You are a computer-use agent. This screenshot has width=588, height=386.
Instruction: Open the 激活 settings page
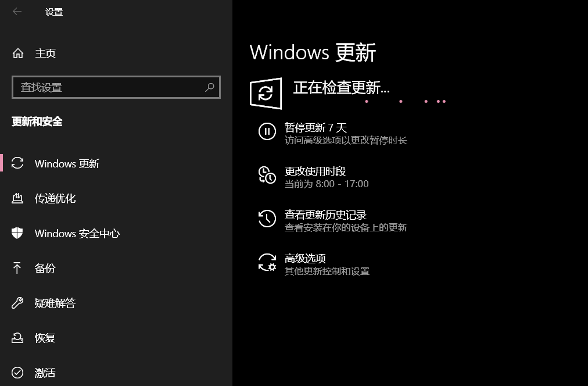(x=45, y=373)
